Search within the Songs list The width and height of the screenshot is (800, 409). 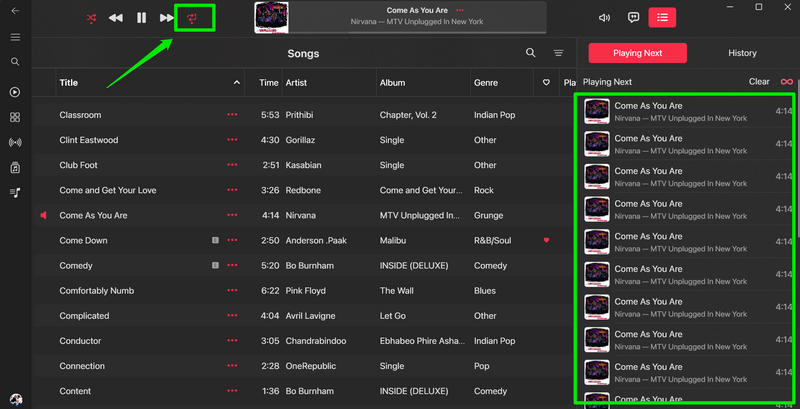click(x=531, y=53)
